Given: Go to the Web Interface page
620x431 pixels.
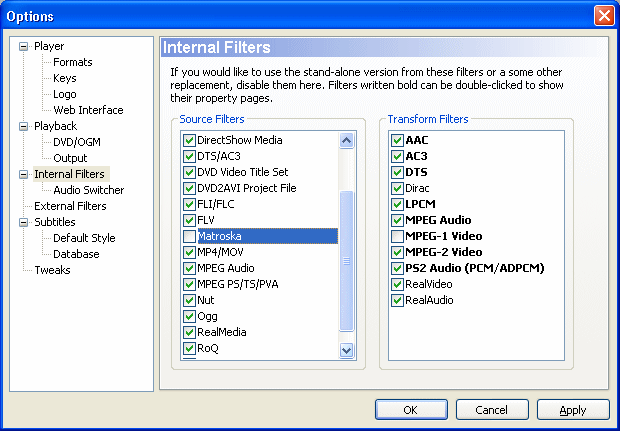Looking at the screenshot, I should 88,110.
